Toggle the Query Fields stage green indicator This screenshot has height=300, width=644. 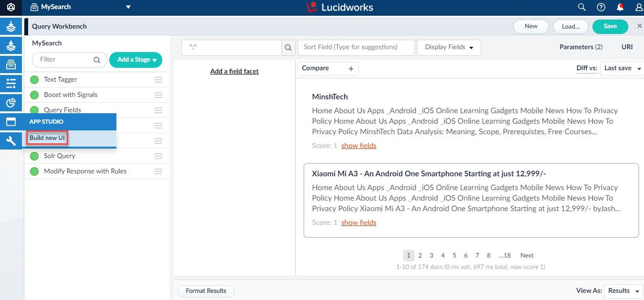(x=34, y=110)
